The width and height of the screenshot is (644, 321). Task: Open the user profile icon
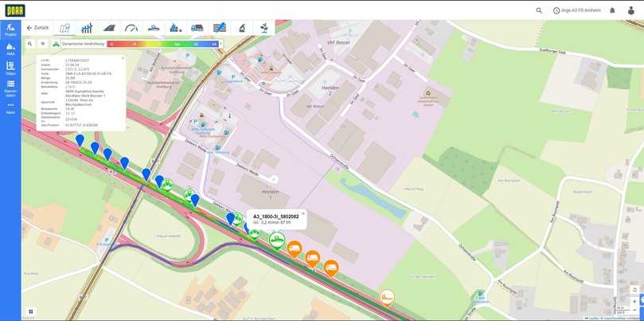pyautogui.click(x=631, y=10)
